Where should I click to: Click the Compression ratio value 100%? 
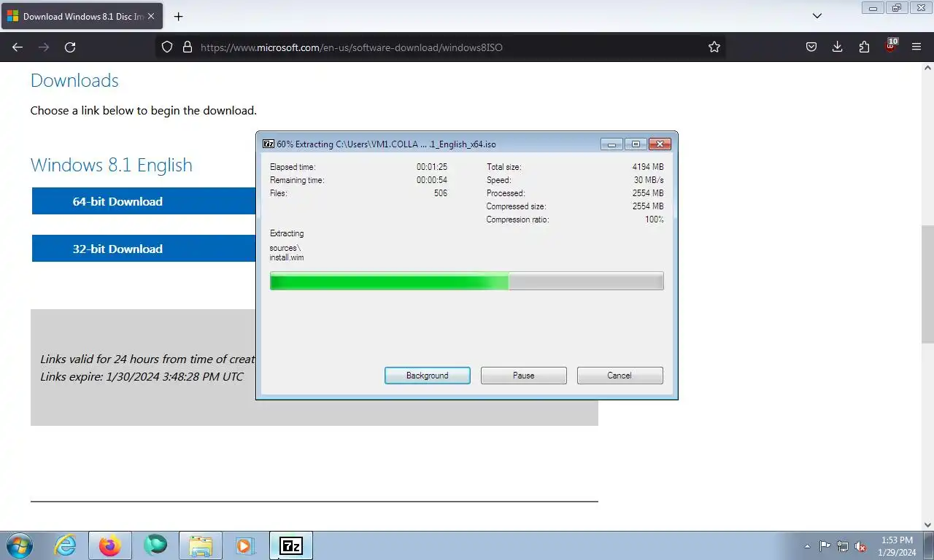[655, 219]
